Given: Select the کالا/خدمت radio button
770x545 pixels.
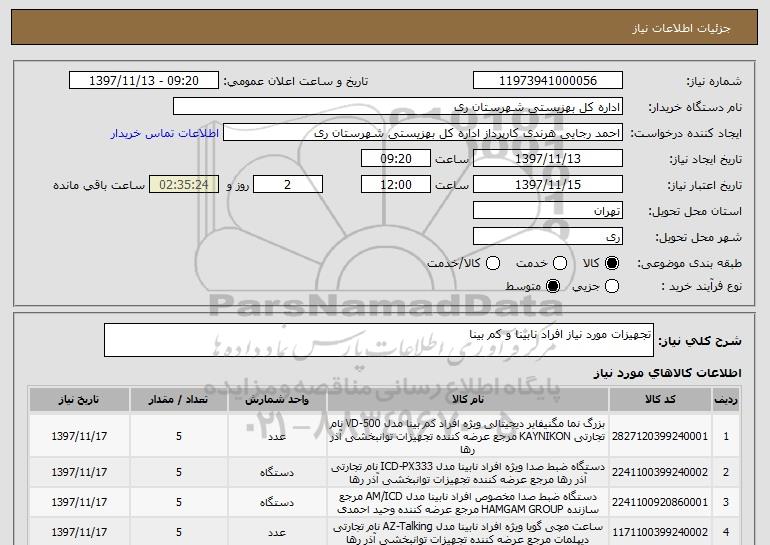Looking at the screenshot, I should point(493,263).
